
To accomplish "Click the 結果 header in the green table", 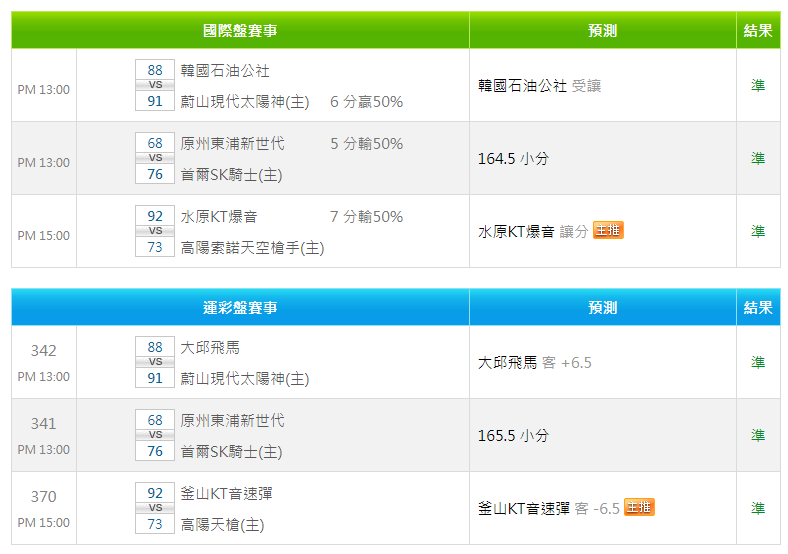I will click(758, 30).
